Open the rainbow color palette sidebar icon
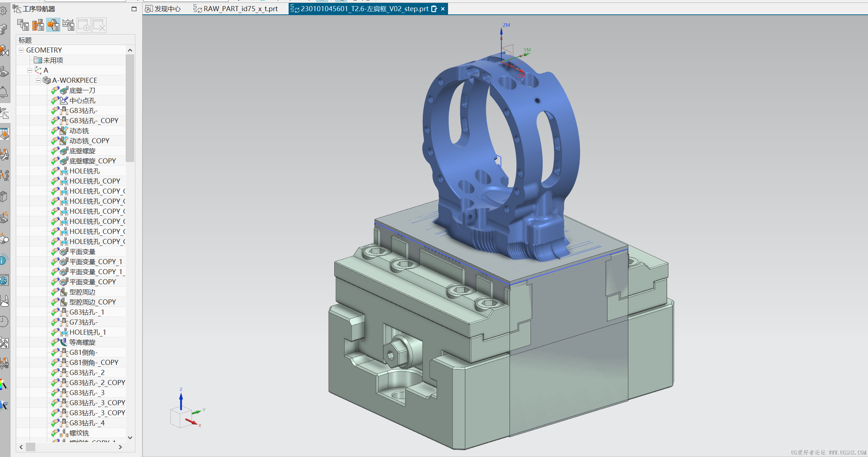The height and width of the screenshot is (457, 868). pyautogui.click(x=4, y=384)
